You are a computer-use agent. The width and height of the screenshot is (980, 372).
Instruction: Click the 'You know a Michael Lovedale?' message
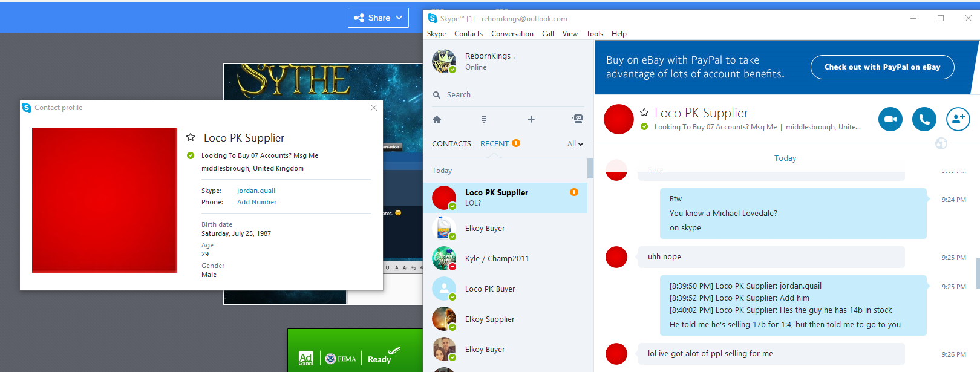point(724,214)
